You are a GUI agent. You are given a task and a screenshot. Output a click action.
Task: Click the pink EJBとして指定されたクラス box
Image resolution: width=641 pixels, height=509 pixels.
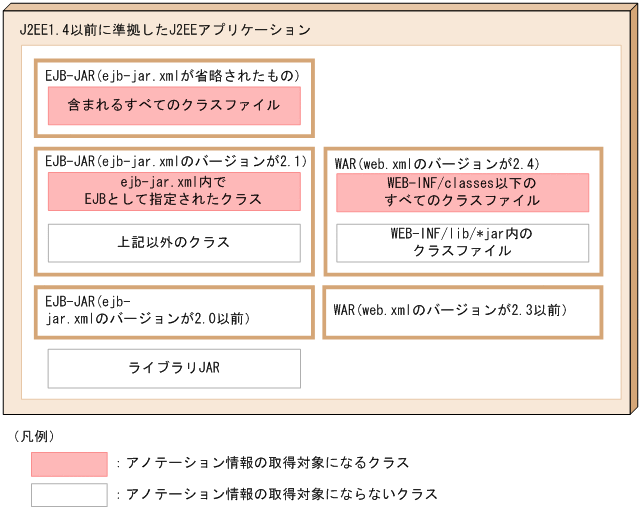(174, 191)
